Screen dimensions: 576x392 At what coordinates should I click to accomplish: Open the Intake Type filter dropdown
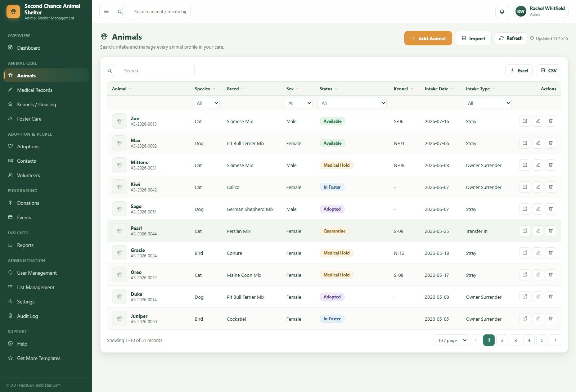(487, 103)
